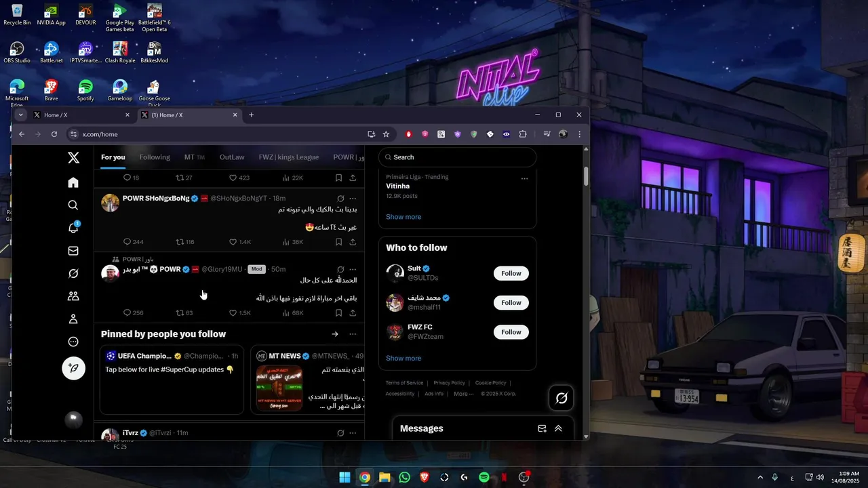Open Spotify from the taskbar

[x=484, y=477]
